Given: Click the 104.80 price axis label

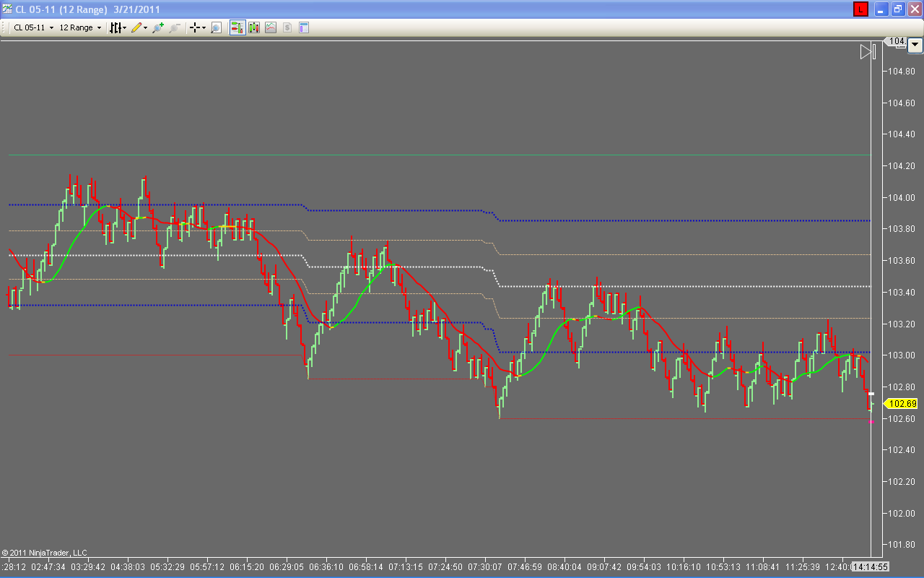Looking at the screenshot, I should coord(902,71).
